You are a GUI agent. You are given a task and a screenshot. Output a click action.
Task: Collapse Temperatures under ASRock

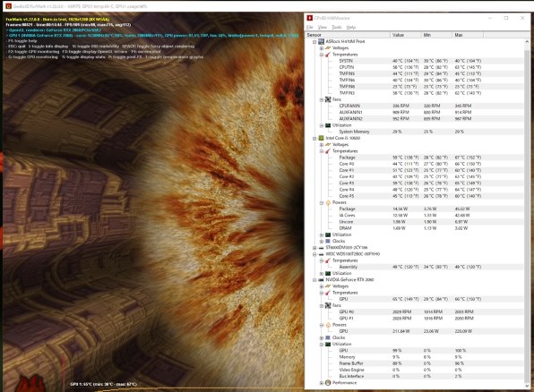point(322,55)
